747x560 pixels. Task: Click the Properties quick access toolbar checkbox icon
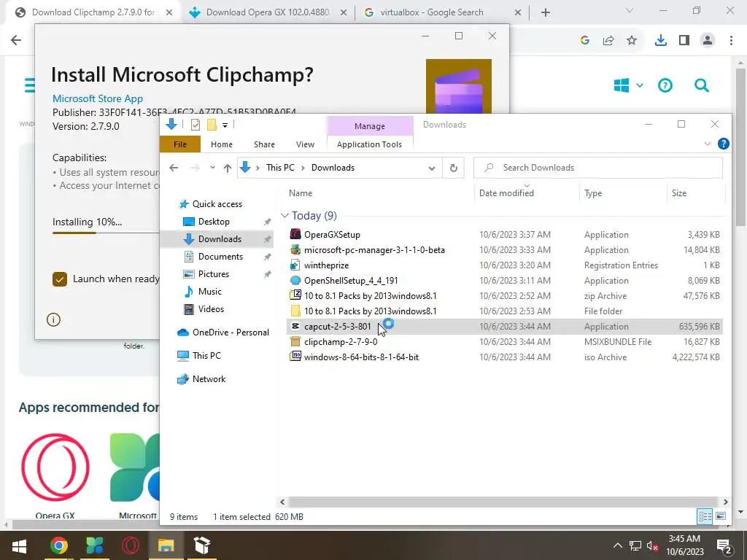coord(196,125)
